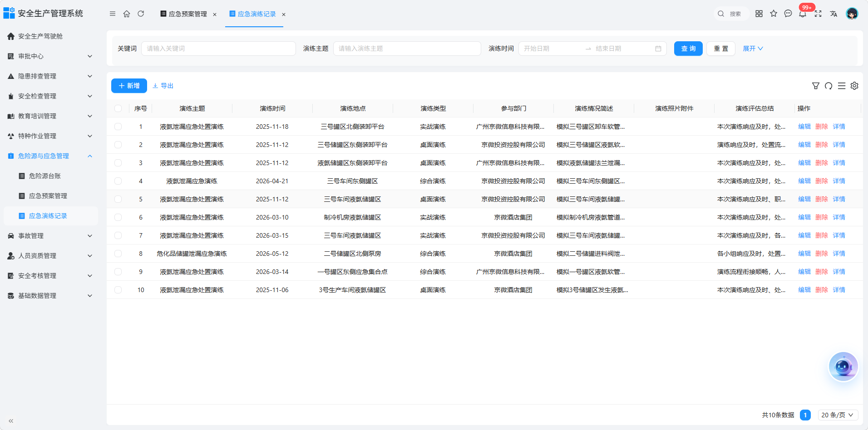The height and width of the screenshot is (430, 868).
Task: Collapse sidebar with double-chevron icon
Action: [x=11, y=421]
